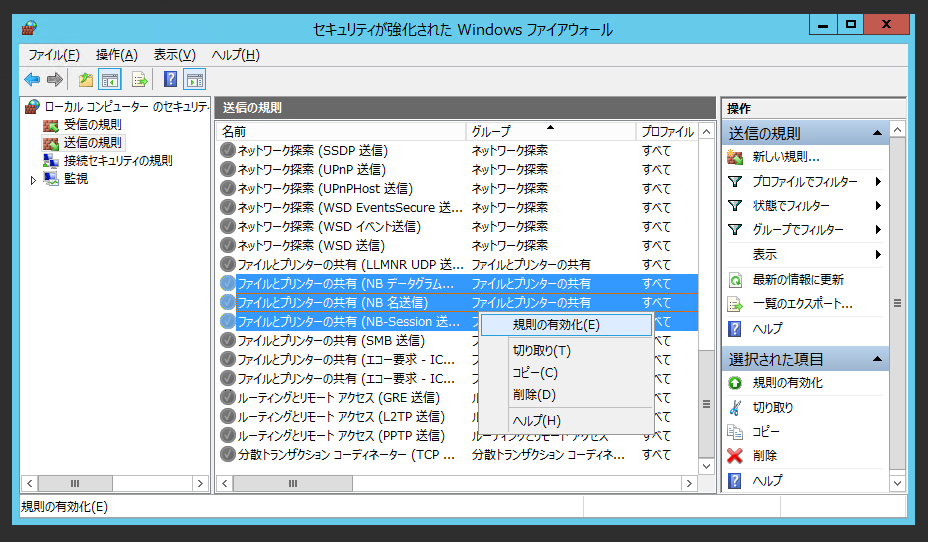Click the blue Help toolbar icon
Image resolution: width=928 pixels, height=542 pixels.
[x=170, y=79]
